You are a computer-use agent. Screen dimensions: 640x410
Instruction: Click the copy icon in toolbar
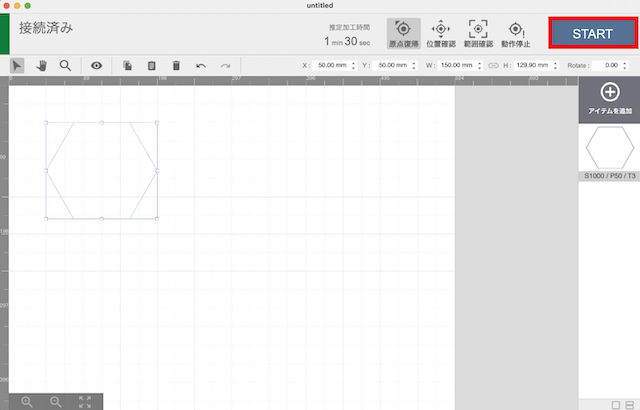(x=128, y=65)
